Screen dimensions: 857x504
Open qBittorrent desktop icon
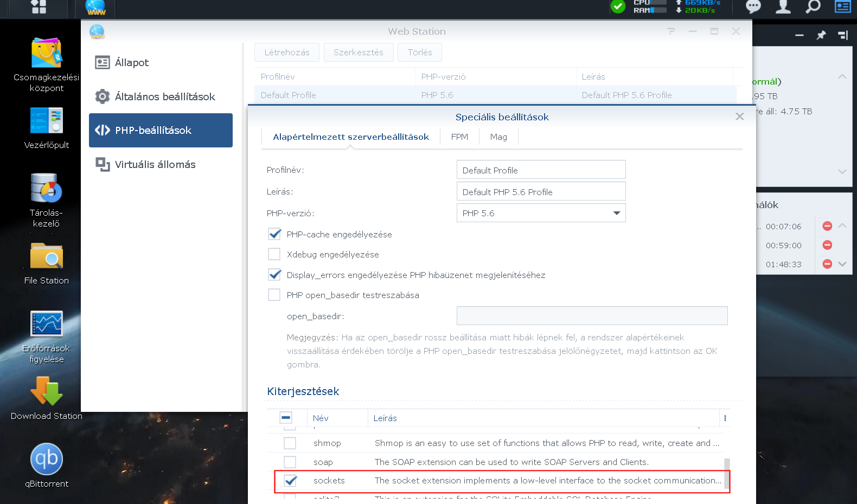point(46,460)
